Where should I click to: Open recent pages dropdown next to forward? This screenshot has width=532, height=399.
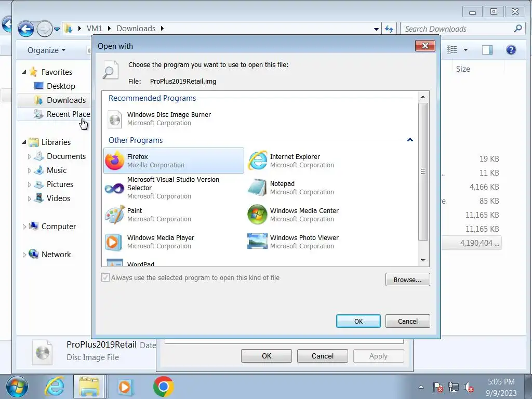(57, 29)
